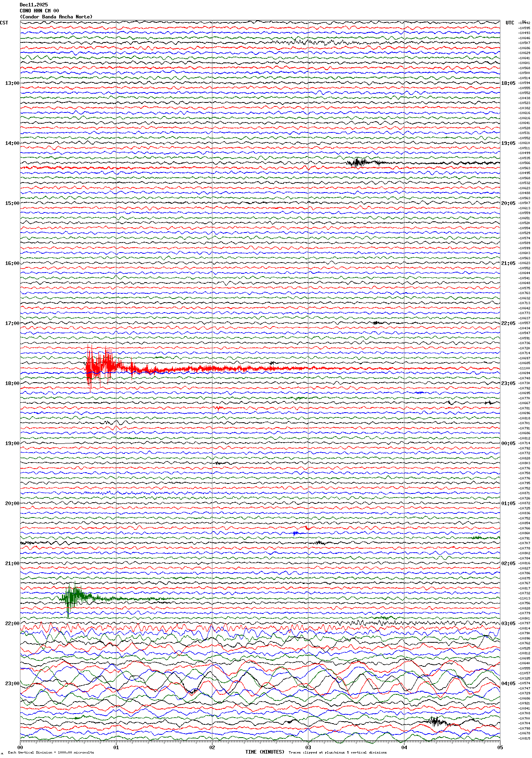Click the vertical division microvolts scale note
The width and height of the screenshot is (532, 758).
[x=51, y=752]
